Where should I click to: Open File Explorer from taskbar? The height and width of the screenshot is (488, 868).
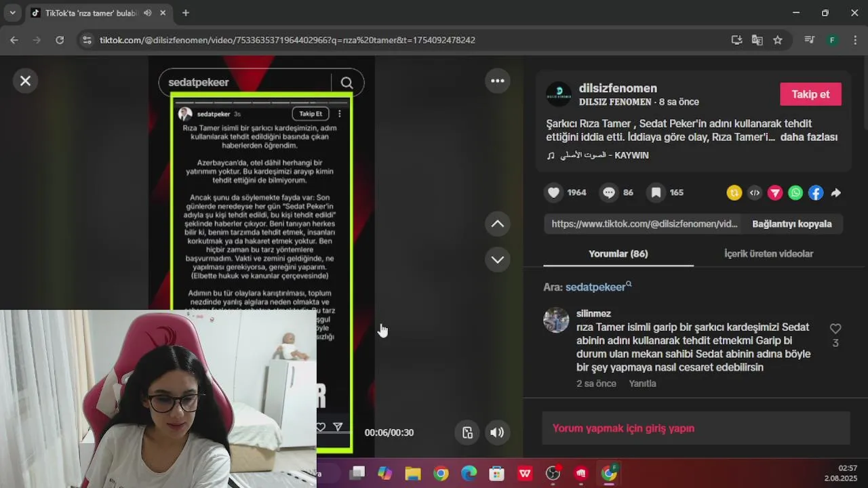point(413,473)
